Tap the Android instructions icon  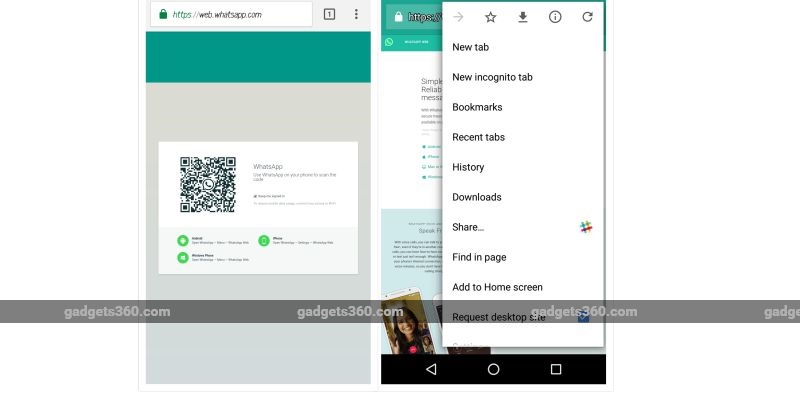(x=183, y=241)
